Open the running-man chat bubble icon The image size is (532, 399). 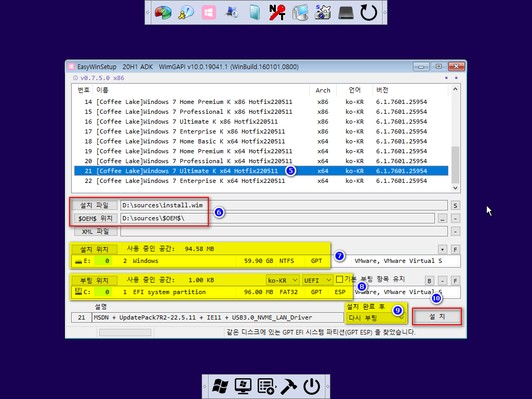tap(186, 12)
